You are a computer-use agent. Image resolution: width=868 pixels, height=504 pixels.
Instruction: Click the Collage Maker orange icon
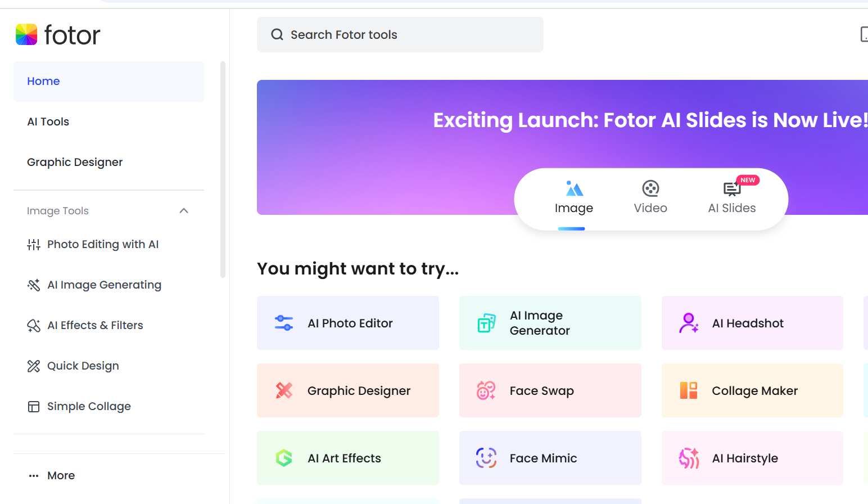689,390
